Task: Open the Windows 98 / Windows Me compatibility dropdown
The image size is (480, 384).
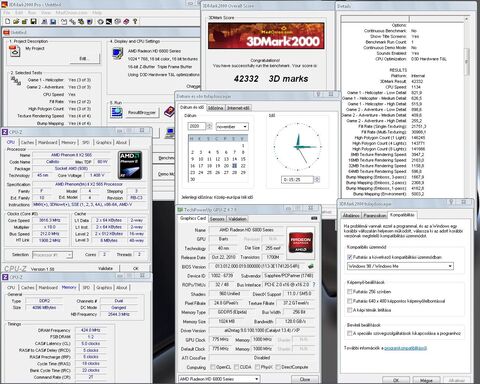Action: (400, 266)
